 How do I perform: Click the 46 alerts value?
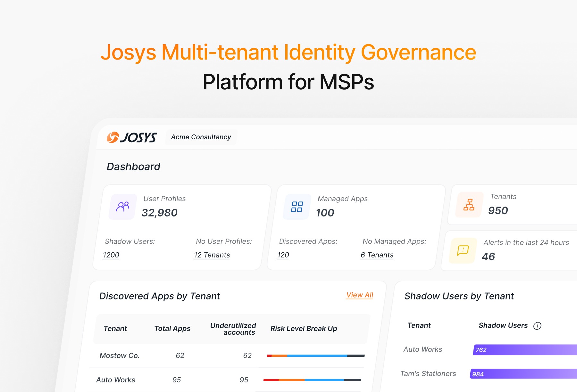click(489, 257)
